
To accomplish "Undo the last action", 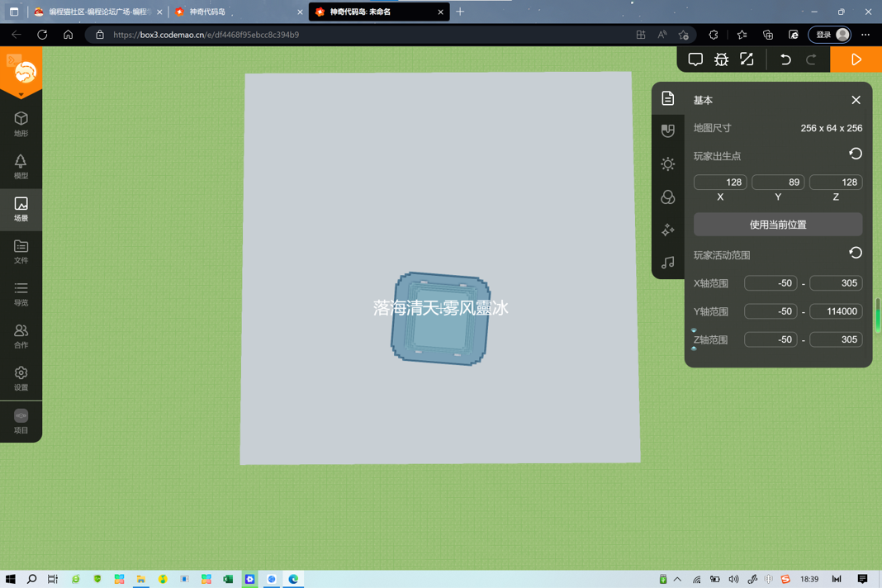I will tap(785, 59).
